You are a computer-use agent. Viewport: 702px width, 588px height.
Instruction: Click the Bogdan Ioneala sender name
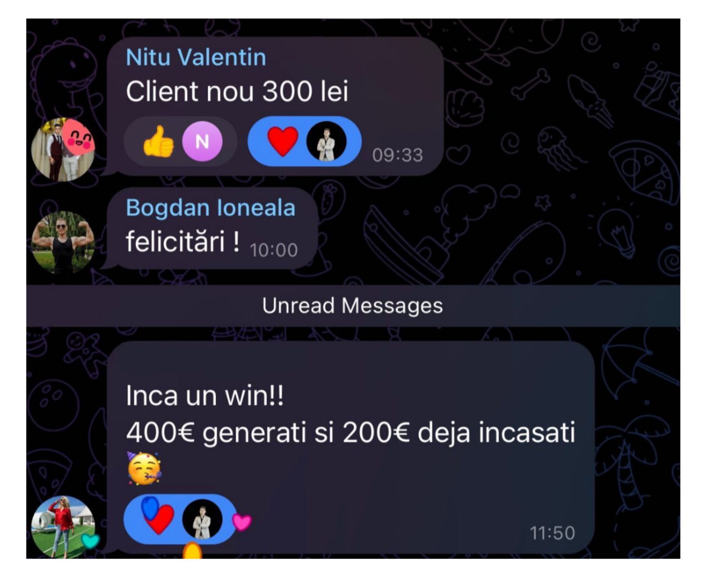coord(210,207)
